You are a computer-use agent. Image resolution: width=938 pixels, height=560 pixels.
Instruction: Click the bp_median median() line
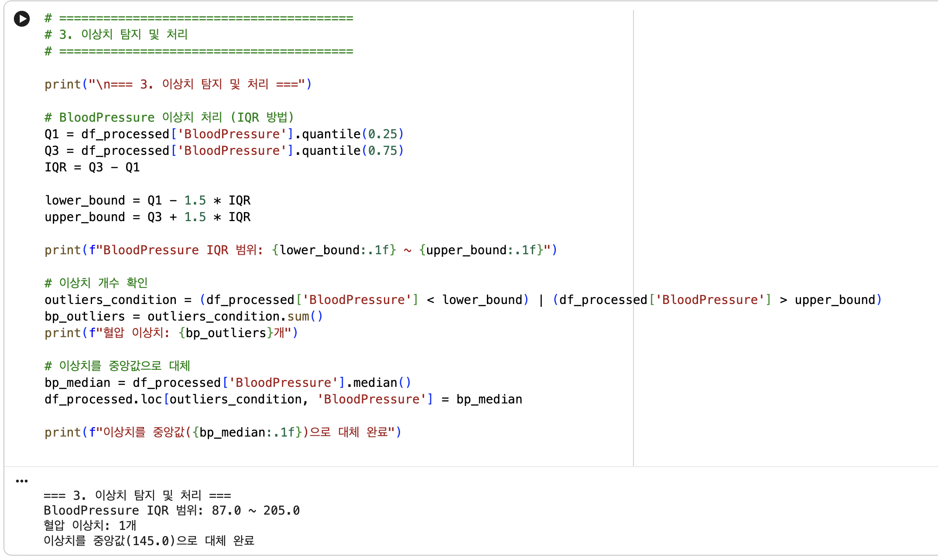coord(228,382)
